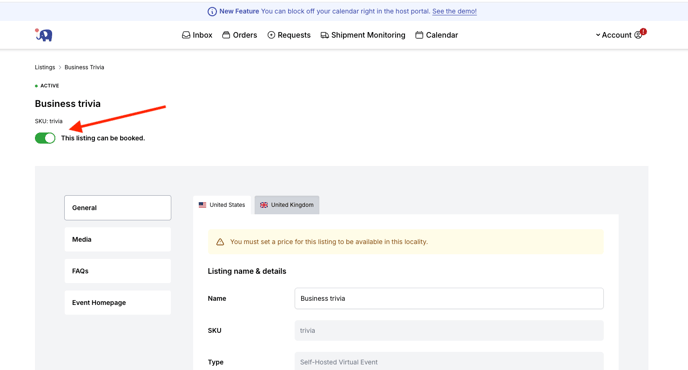Open the FAQs section

[x=118, y=271]
